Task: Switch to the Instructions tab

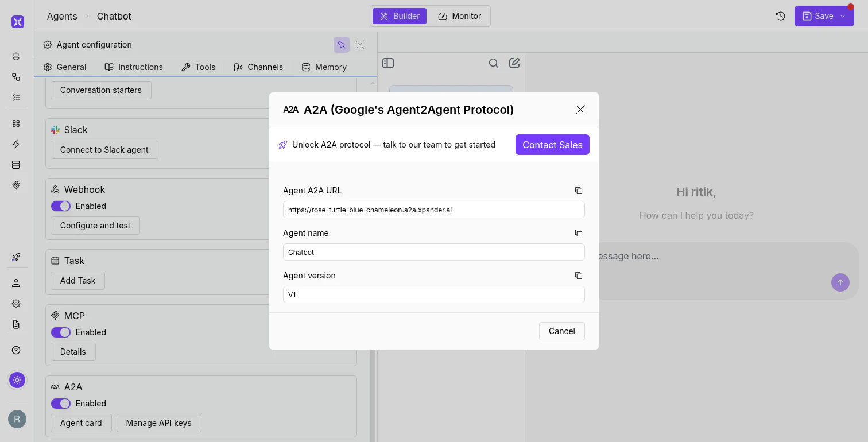Action: (x=134, y=67)
